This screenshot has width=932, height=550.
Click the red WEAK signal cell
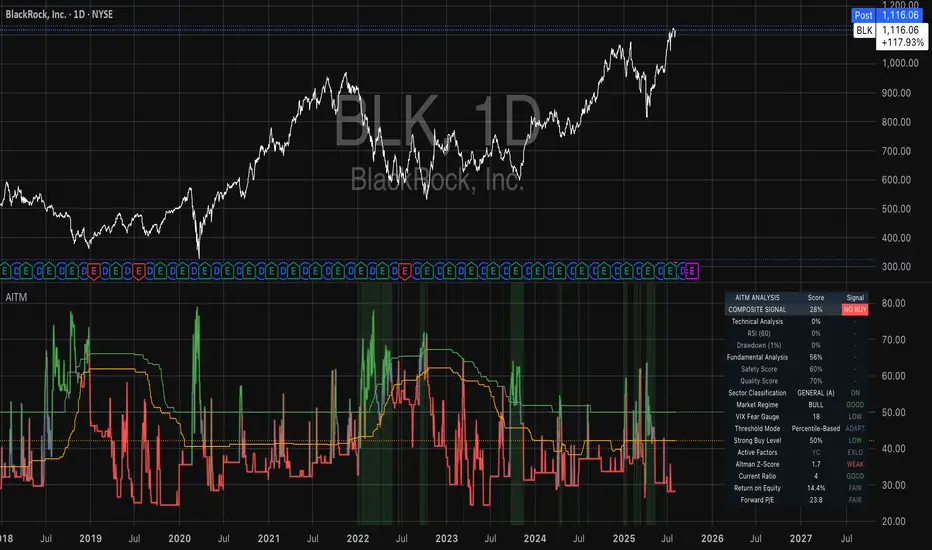pyautogui.click(x=855, y=464)
